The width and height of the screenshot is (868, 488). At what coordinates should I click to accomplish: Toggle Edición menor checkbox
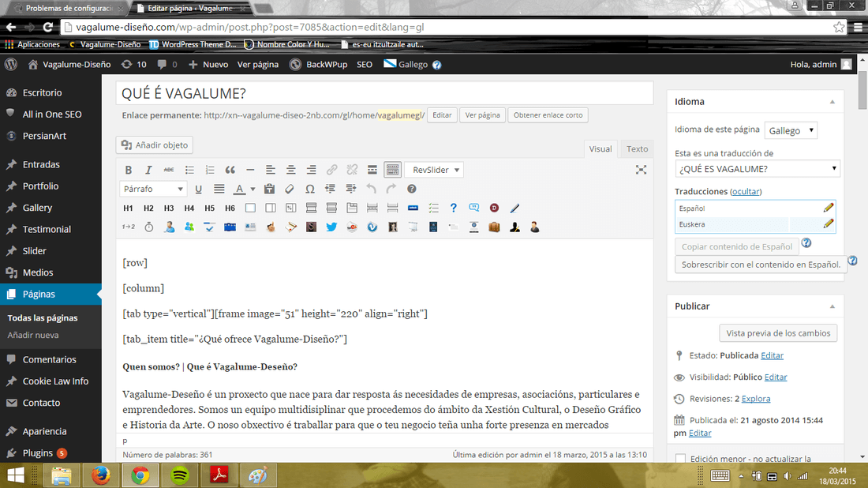click(x=680, y=459)
